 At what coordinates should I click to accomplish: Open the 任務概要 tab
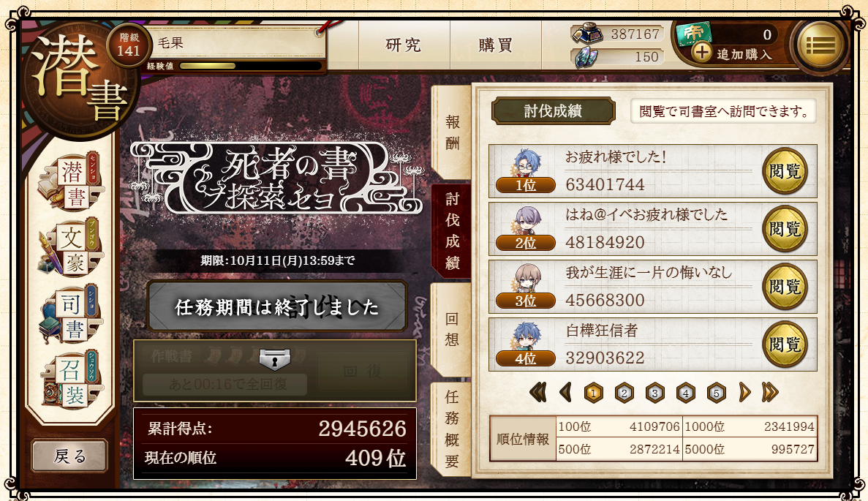point(452,429)
